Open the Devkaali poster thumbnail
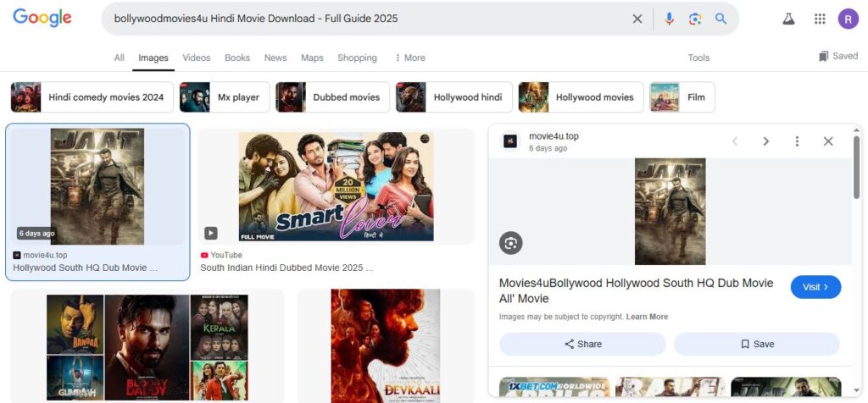 (386, 346)
